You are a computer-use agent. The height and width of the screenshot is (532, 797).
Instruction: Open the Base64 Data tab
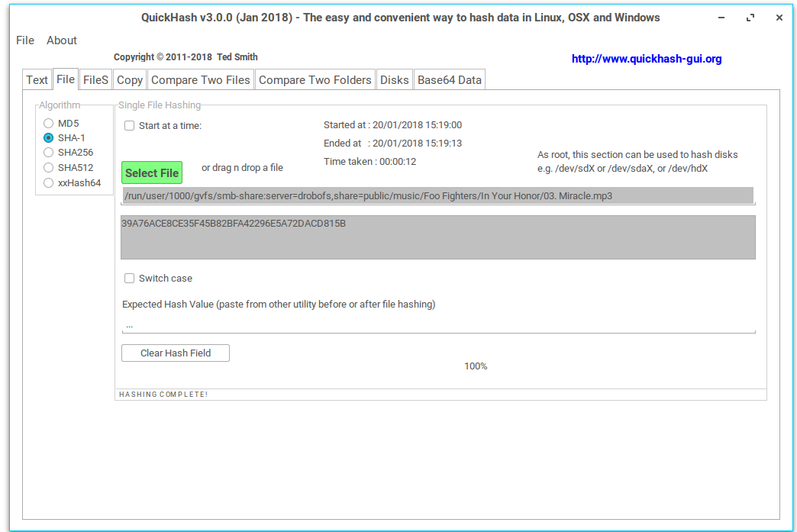[x=450, y=80]
